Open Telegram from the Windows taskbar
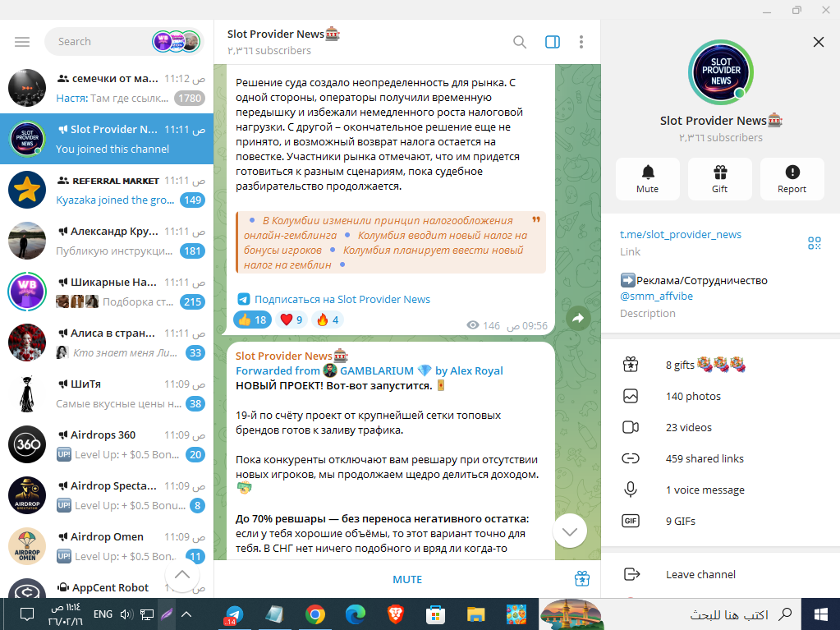Screen dimensions: 840x630 (x=233, y=614)
